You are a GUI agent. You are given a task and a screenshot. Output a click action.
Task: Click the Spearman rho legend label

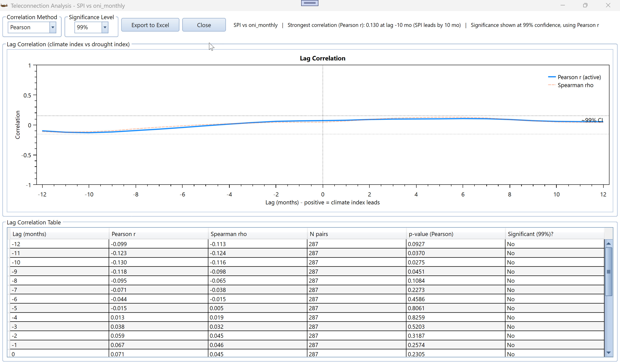tap(575, 85)
